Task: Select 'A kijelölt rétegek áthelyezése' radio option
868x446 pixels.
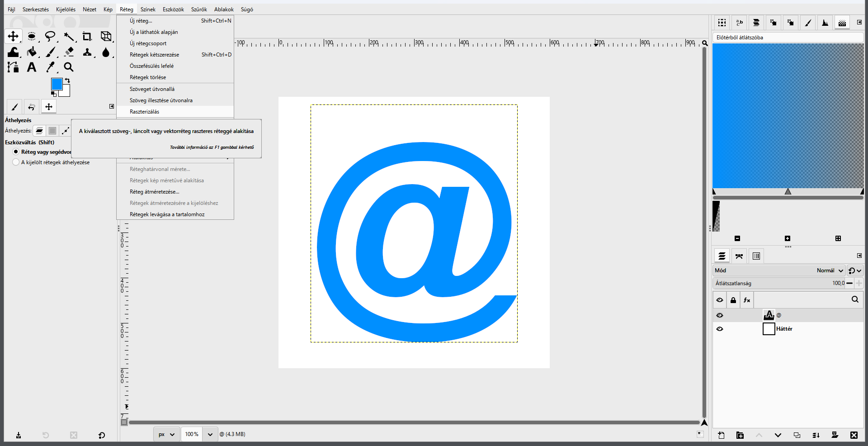Action: click(x=16, y=162)
